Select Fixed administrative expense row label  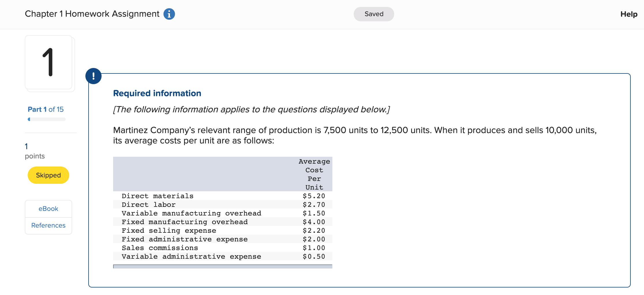pos(185,239)
